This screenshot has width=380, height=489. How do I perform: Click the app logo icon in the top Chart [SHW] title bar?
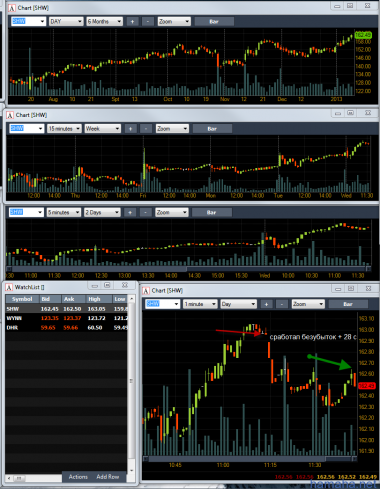coord(12,8)
